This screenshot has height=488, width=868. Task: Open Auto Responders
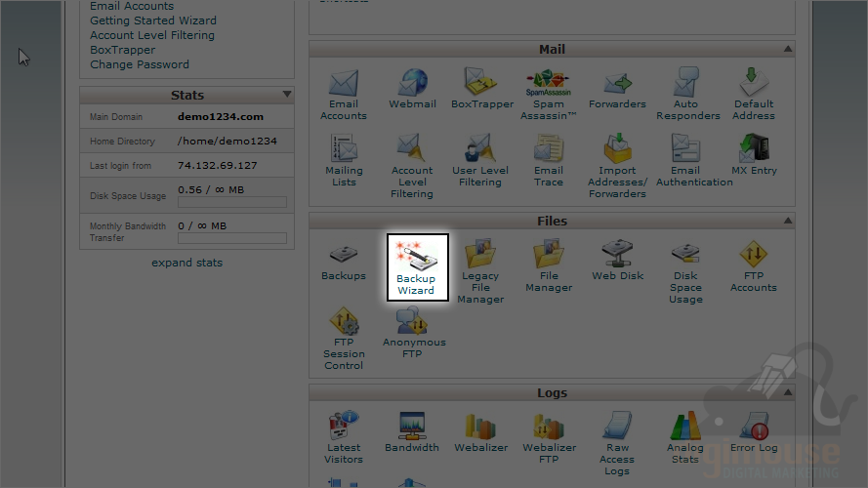687,95
